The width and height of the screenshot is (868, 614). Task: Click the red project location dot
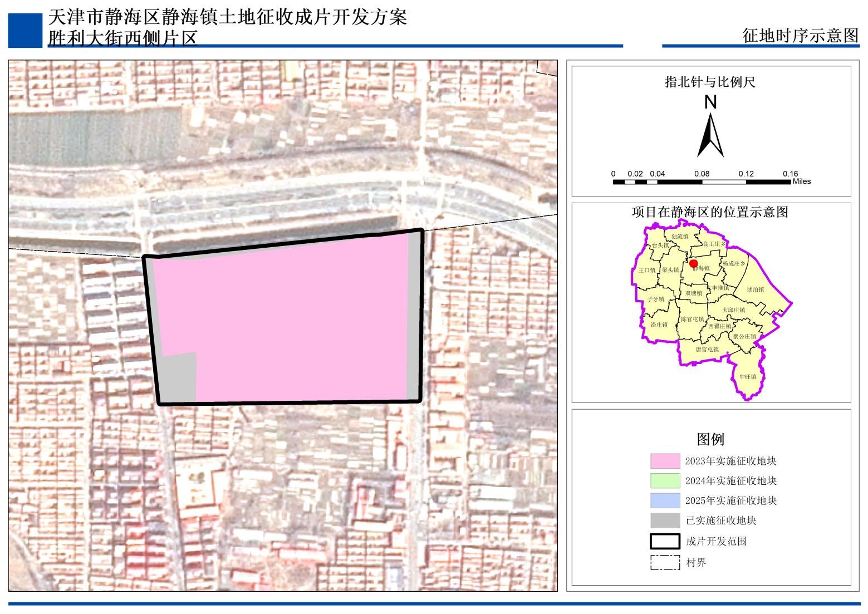click(693, 263)
